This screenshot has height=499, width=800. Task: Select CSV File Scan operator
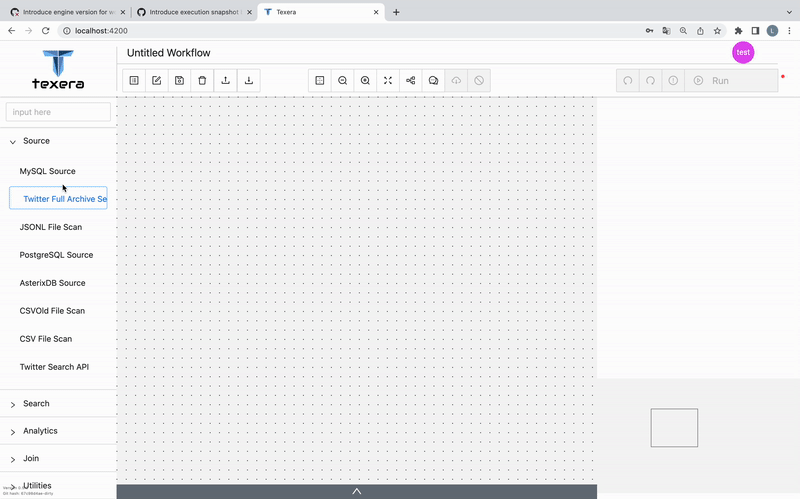[45, 339]
